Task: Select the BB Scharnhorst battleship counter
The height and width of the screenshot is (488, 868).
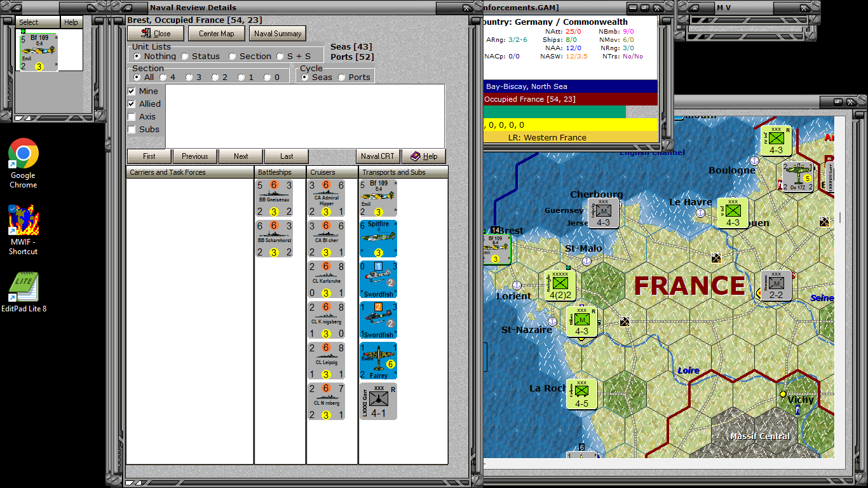Action: point(275,238)
